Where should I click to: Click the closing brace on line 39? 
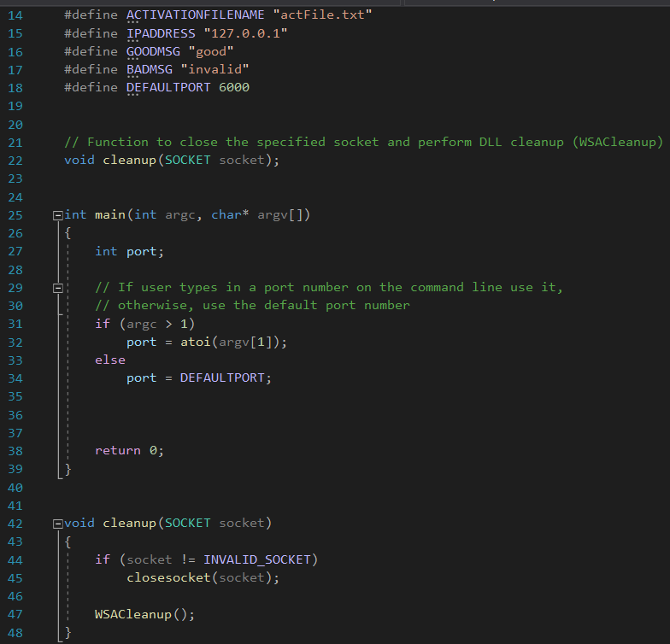click(68, 470)
